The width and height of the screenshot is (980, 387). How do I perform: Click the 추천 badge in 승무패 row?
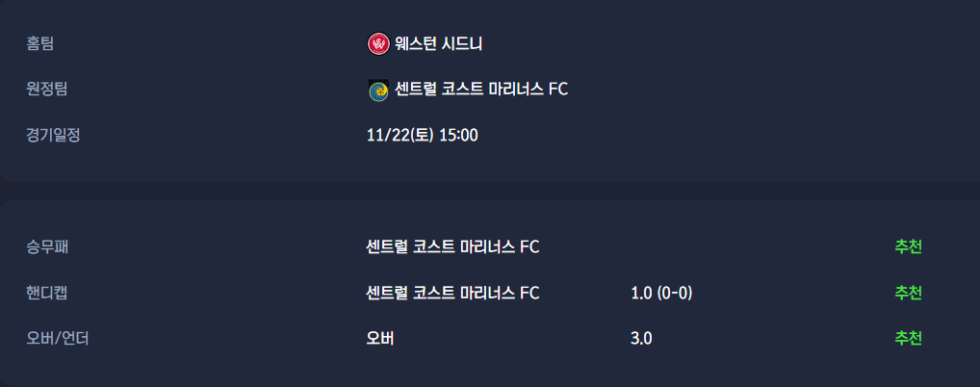(908, 246)
